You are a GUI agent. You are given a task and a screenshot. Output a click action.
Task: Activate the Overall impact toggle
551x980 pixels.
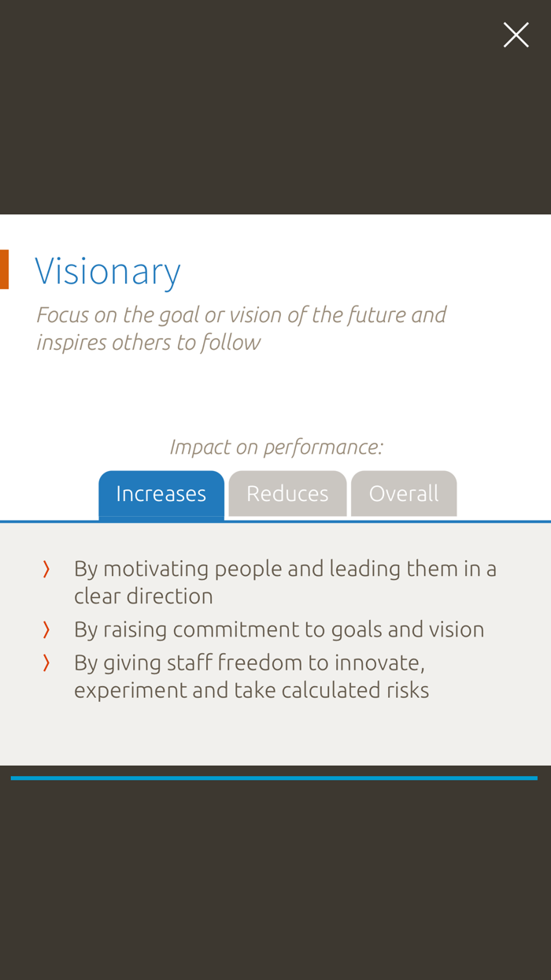404,492
